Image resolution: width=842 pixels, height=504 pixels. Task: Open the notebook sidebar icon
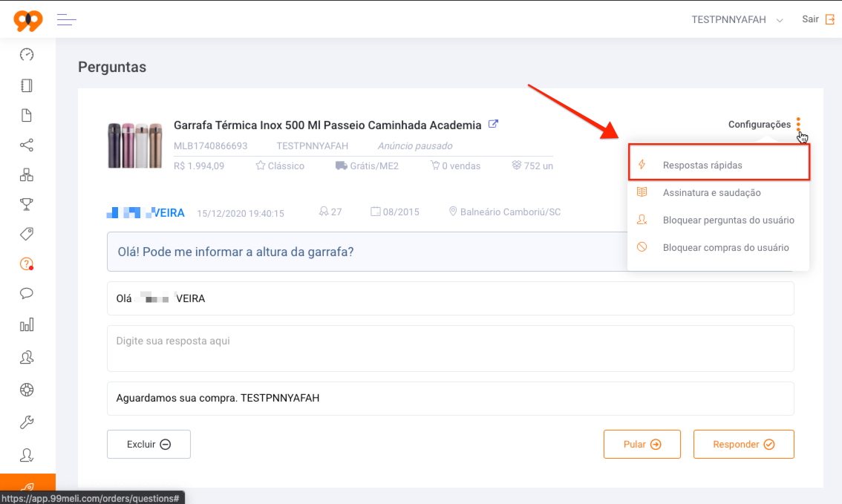(x=26, y=85)
